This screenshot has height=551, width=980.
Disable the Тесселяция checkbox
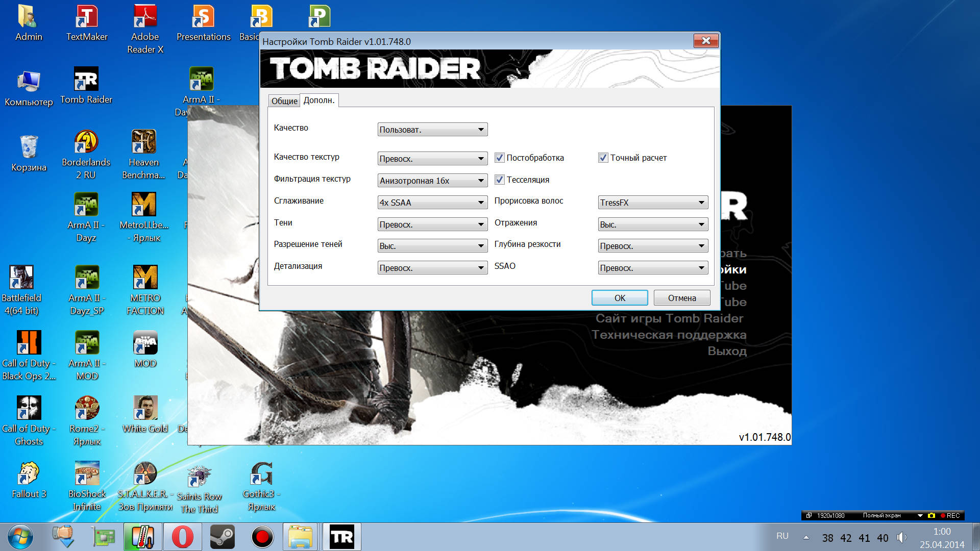500,180
